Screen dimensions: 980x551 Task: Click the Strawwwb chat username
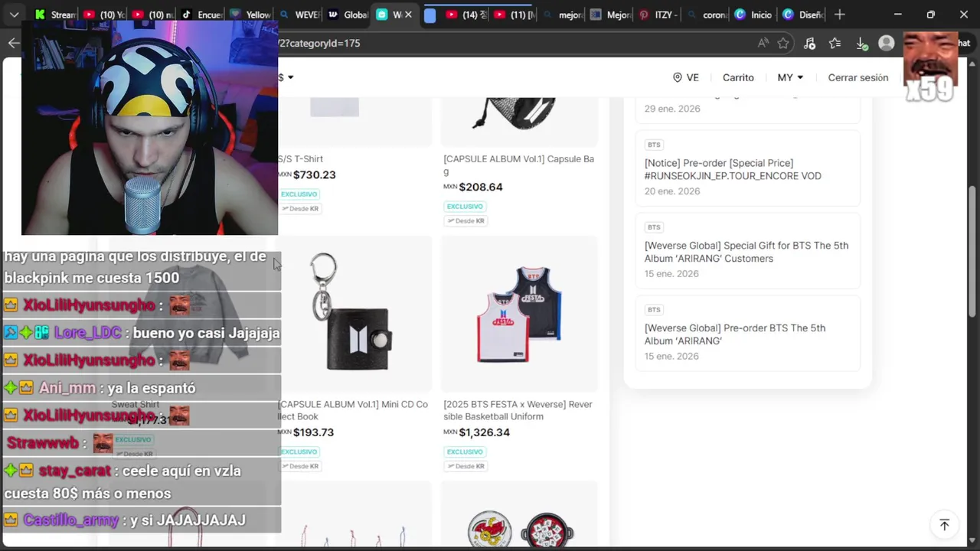click(43, 443)
